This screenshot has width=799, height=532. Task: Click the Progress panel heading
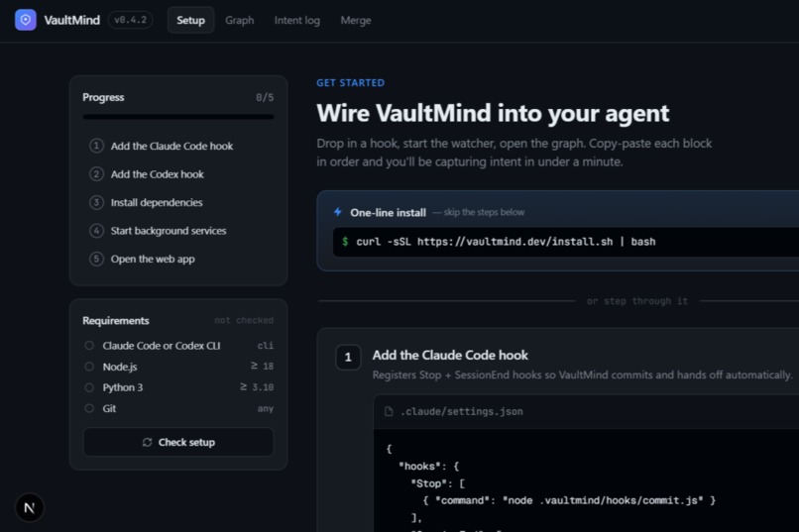(x=103, y=97)
